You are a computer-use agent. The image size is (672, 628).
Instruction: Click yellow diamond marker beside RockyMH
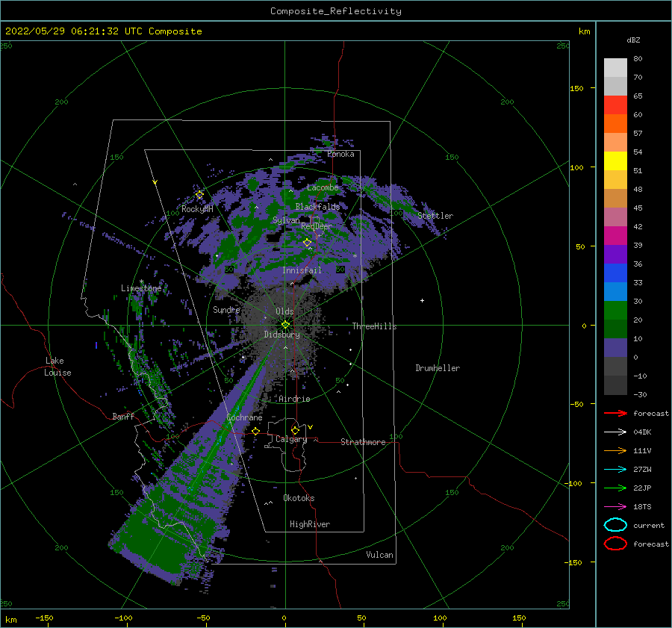tap(199, 195)
